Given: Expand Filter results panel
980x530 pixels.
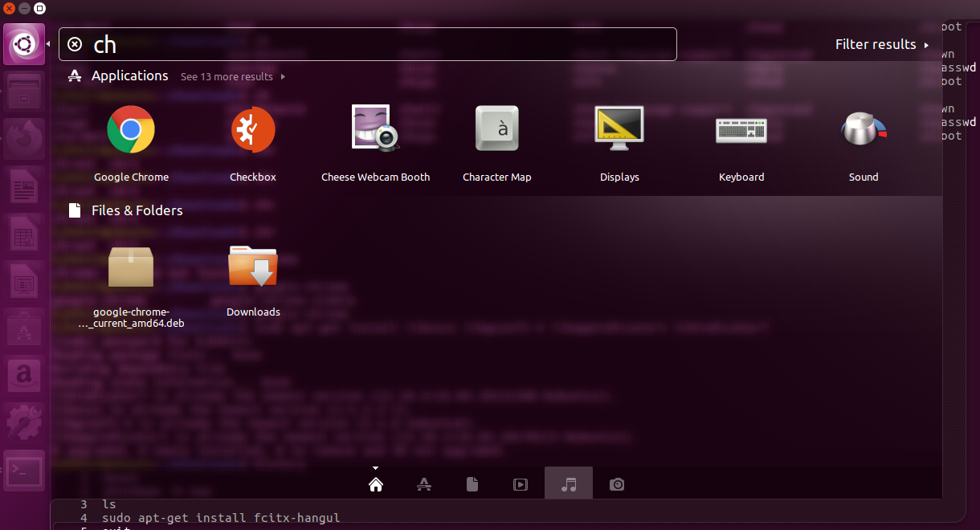Looking at the screenshot, I should coord(882,44).
